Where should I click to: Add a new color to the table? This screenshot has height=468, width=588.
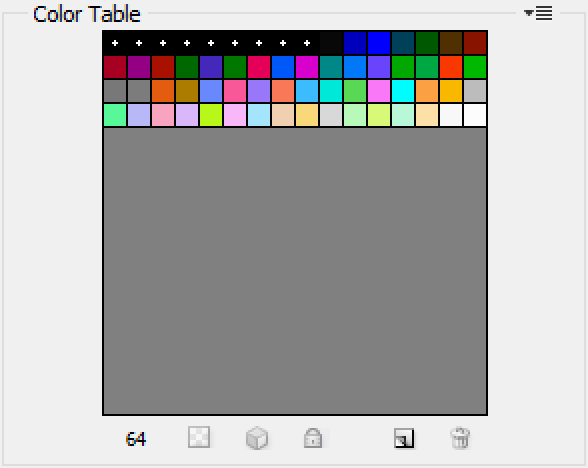coord(404,438)
